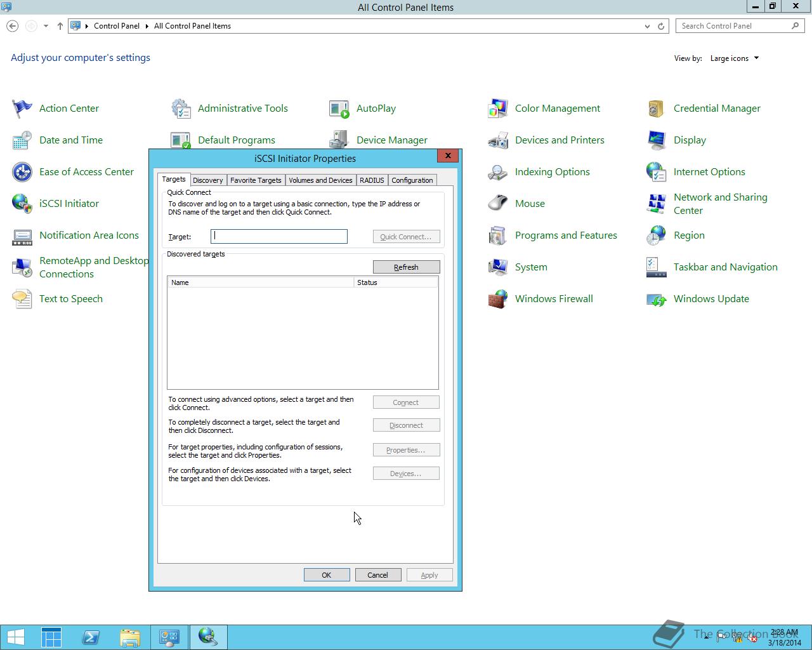Refresh the Control Panel address bar
The width and height of the screenshot is (812, 650).
(x=661, y=26)
